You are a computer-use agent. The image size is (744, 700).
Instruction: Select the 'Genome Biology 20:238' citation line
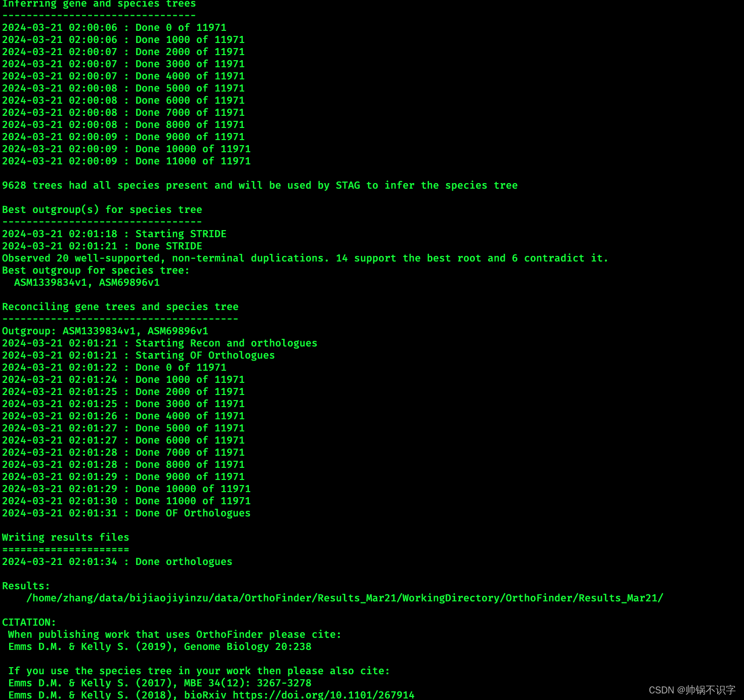point(160,647)
